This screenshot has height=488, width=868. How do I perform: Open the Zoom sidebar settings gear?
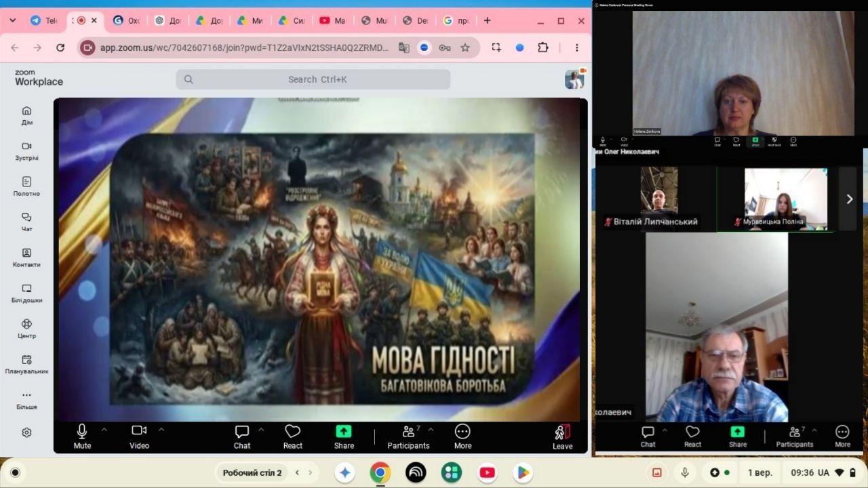pyautogui.click(x=26, y=432)
